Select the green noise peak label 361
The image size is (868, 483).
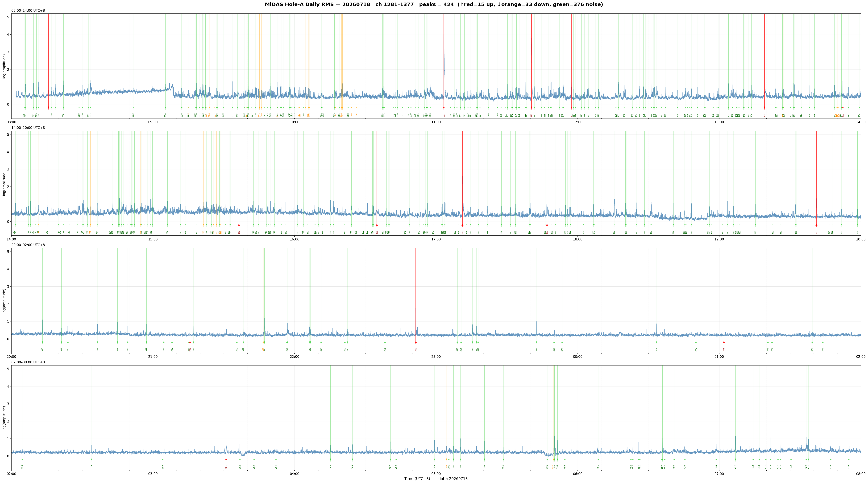pos(385,349)
